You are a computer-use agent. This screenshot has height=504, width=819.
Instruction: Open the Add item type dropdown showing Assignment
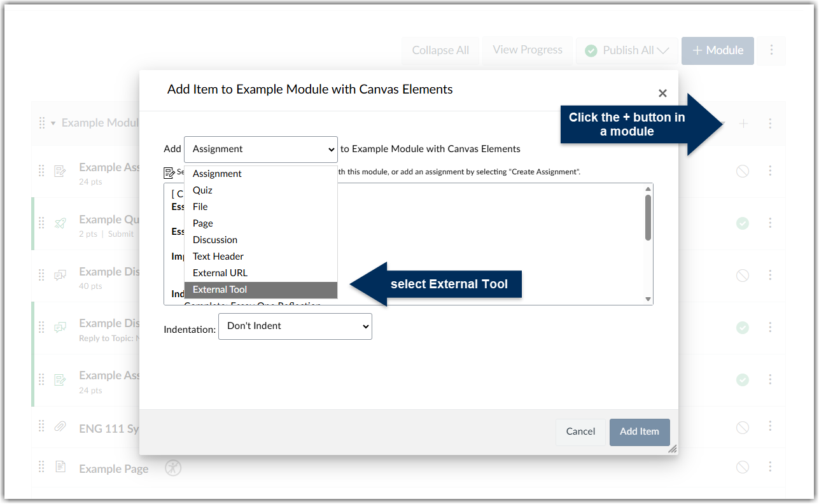(x=261, y=149)
